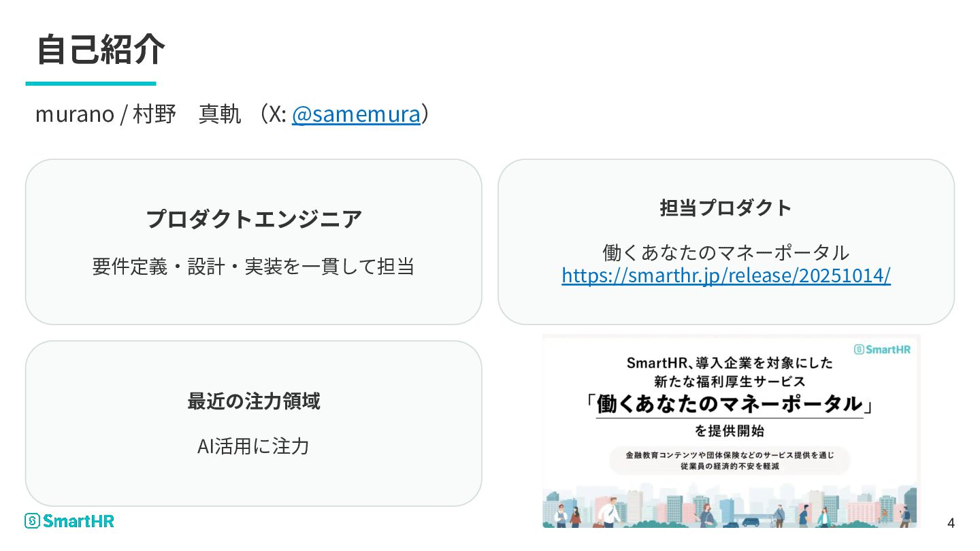Image resolution: width=980 pixels, height=551 pixels.
Task: Click the 要件定義・設計・実装を一貫して担当 text
Action: point(254,266)
